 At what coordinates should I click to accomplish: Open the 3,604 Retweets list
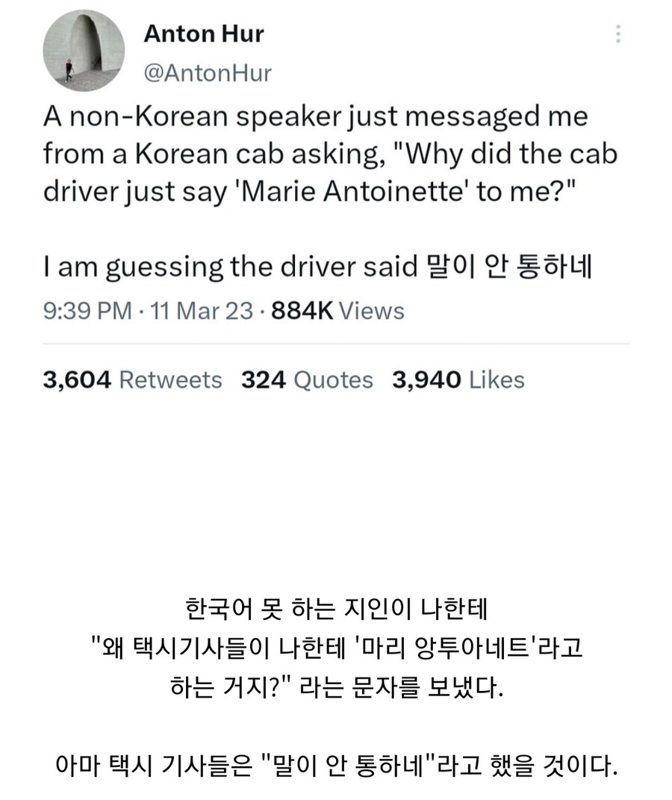pyautogui.click(x=133, y=379)
